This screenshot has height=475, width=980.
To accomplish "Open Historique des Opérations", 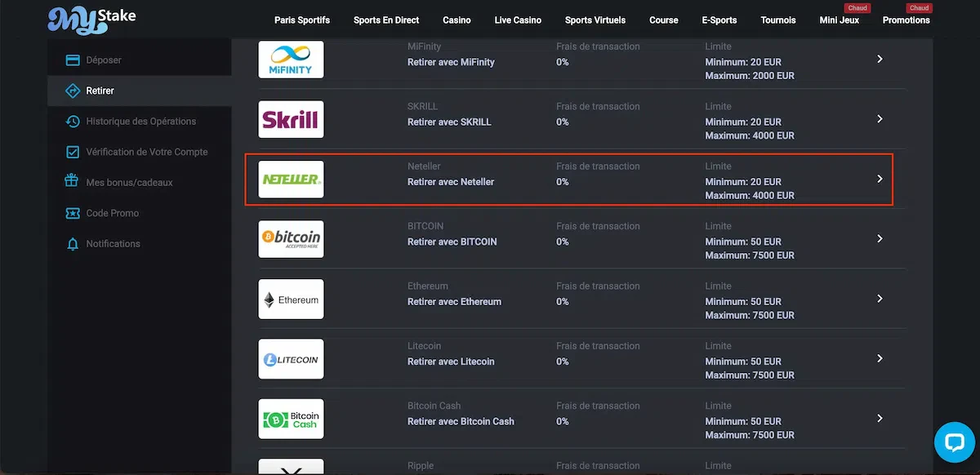I will [x=140, y=122].
